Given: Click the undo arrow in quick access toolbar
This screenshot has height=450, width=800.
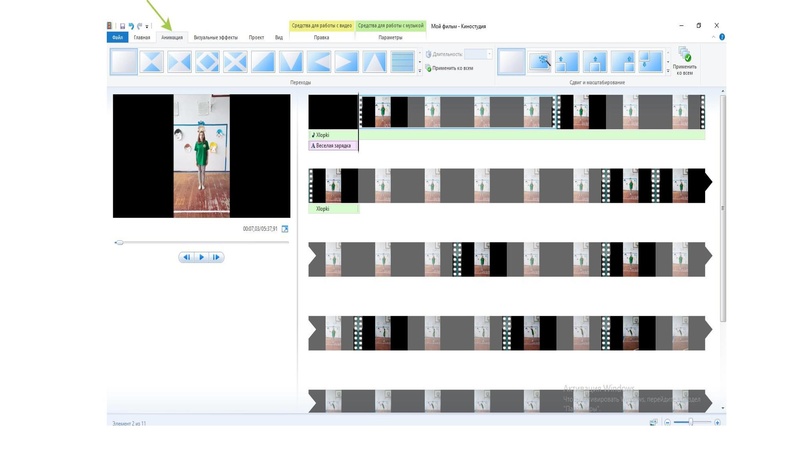Looking at the screenshot, I should click(131, 26).
